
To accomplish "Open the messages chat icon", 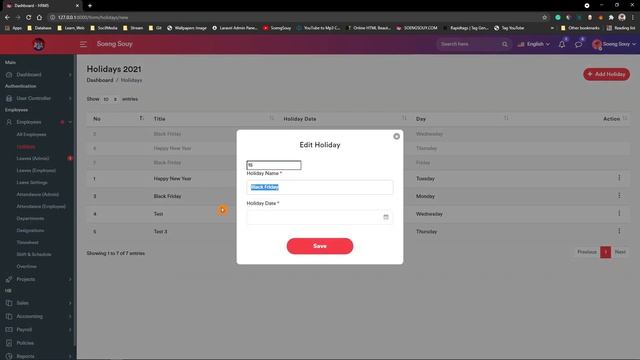I will click(578, 44).
